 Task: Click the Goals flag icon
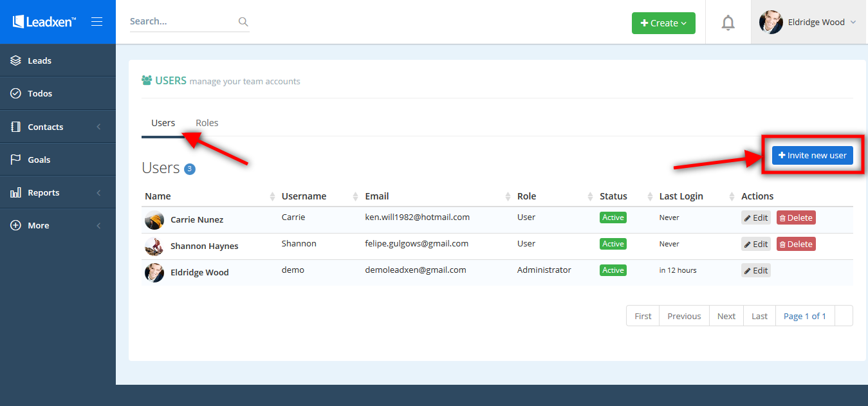tap(16, 160)
